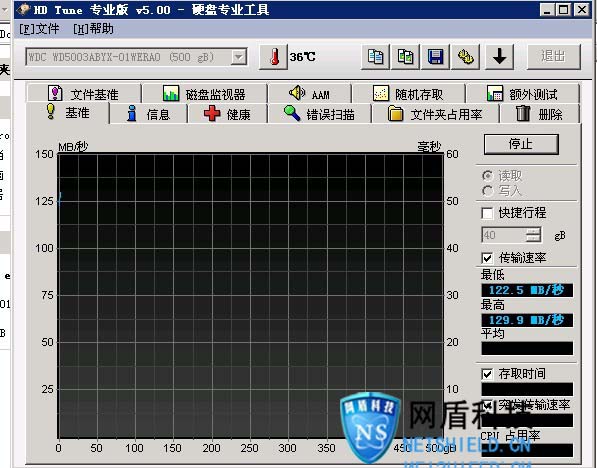
Task: Select the 写入 radio button
Action: 487,190
